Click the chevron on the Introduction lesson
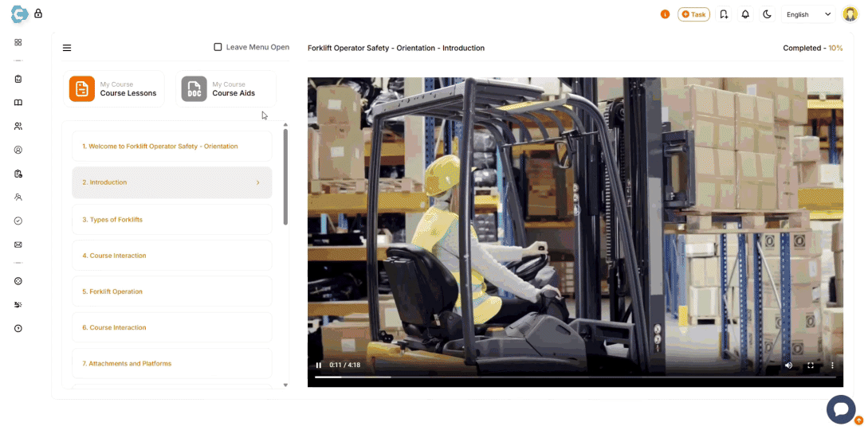This screenshot has height=430, width=868. coord(257,183)
